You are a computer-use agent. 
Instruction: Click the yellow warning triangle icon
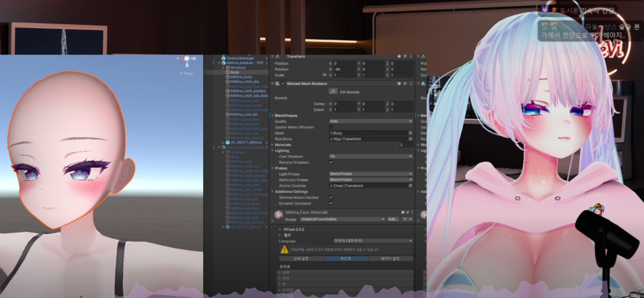[284, 249]
